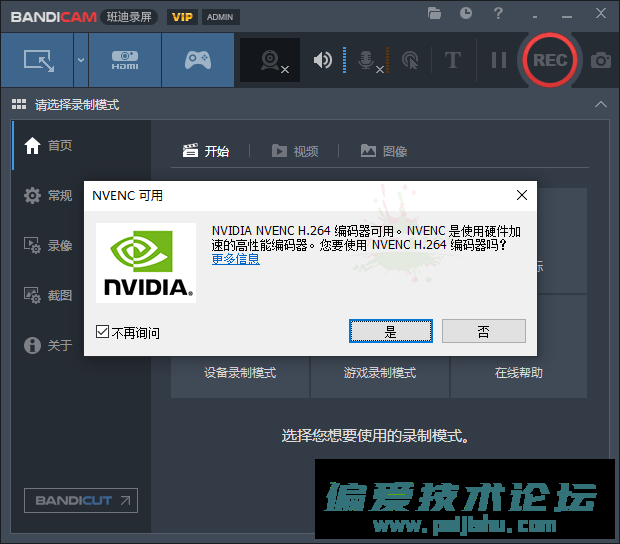The height and width of the screenshot is (544, 620).
Task: Open the output folder icon
Action: tap(434, 14)
